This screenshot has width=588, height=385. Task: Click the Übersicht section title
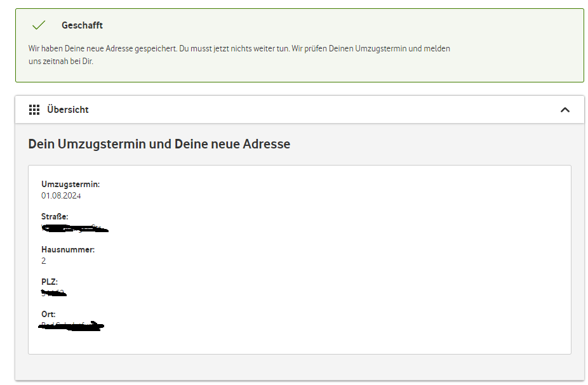(68, 110)
